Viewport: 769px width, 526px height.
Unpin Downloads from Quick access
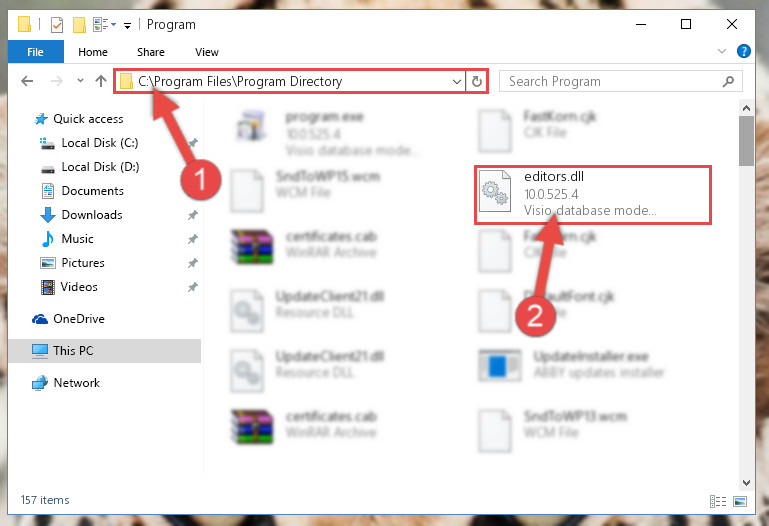pos(193,215)
